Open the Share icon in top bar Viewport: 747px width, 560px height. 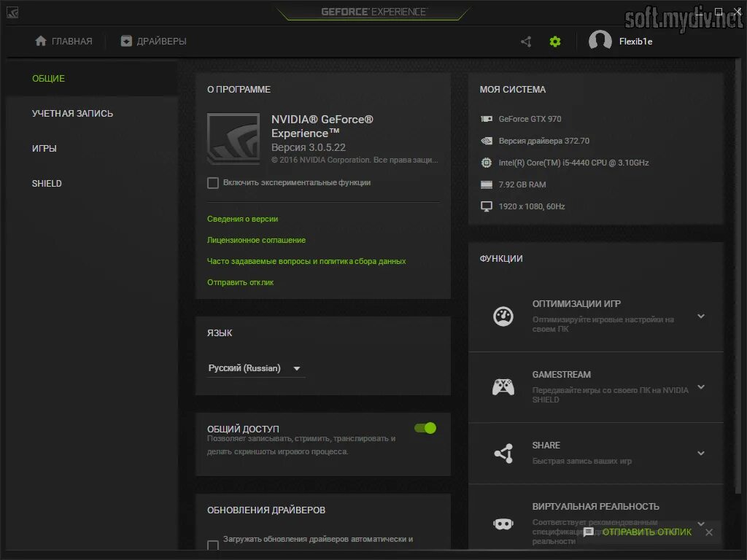tap(527, 42)
